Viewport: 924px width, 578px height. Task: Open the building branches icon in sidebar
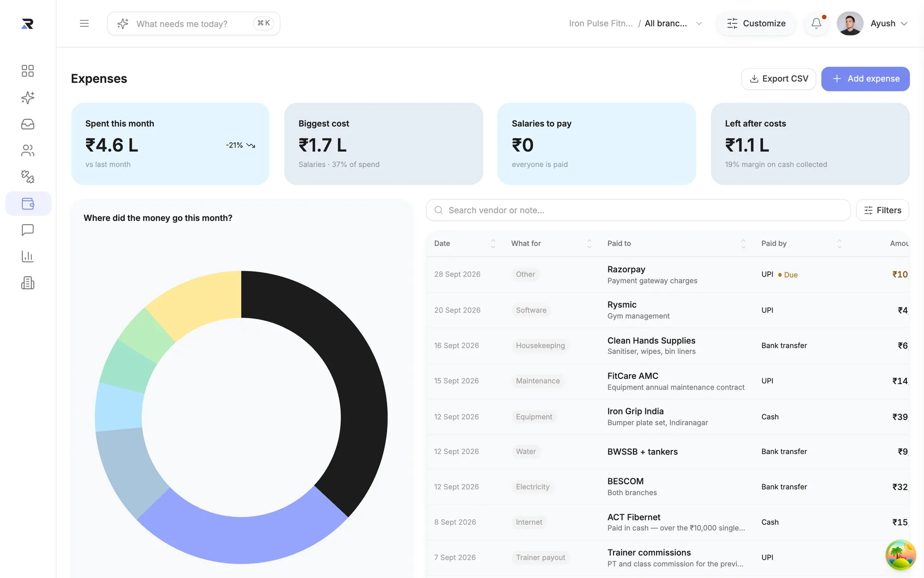pyautogui.click(x=28, y=283)
